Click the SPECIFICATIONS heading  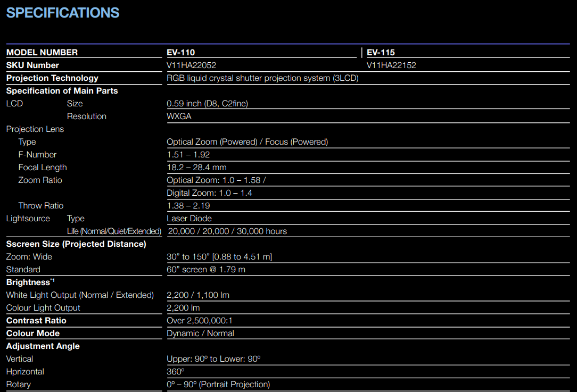63,13
